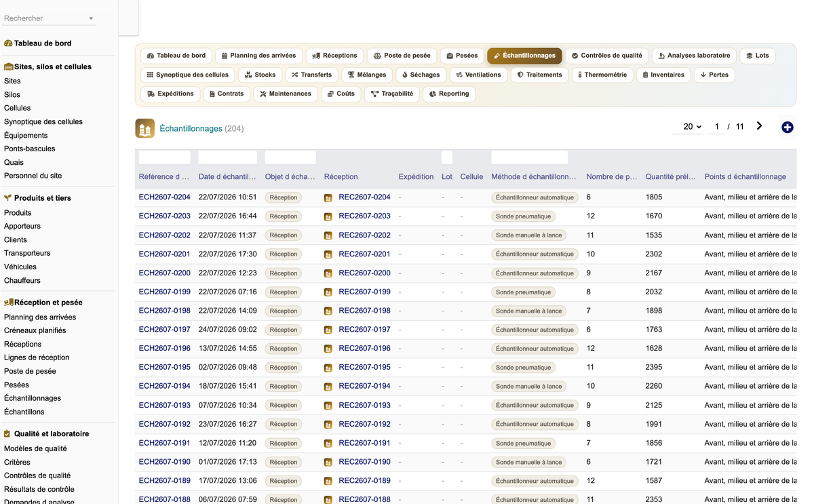Click the Échantillonnages module icon beside the title
Screen dimensions: 814x504
[144, 128]
